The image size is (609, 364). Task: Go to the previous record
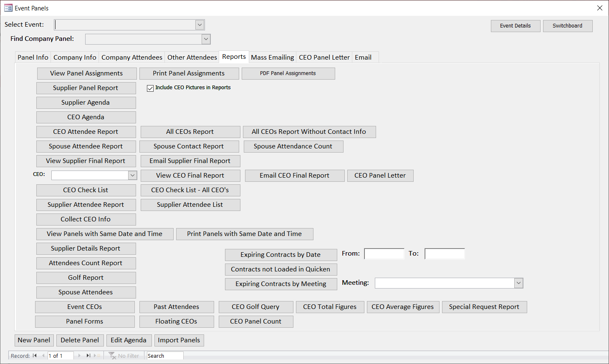[43, 356]
